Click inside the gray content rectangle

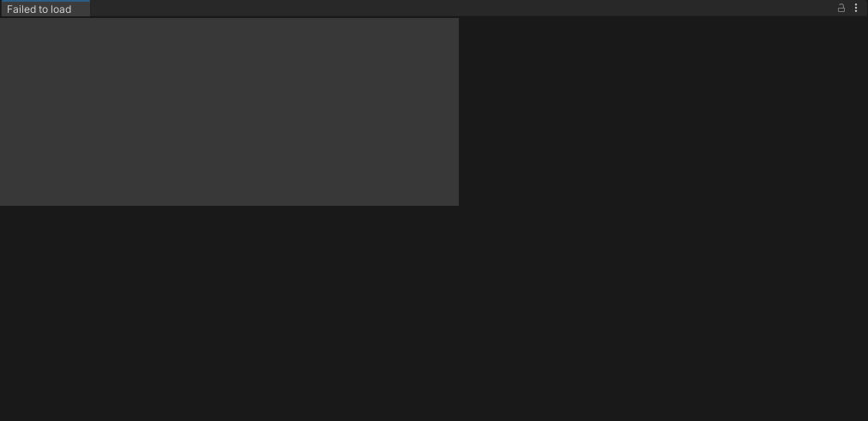tap(229, 111)
